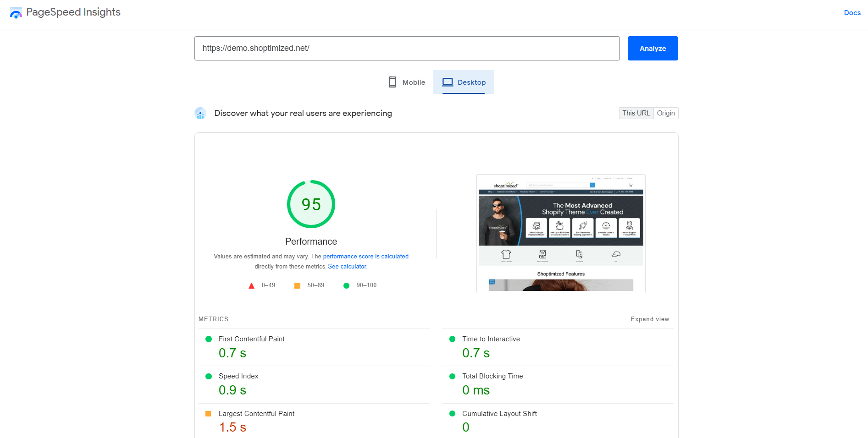Open the See calculator link
This screenshot has width=868, height=438.
[x=347, y=267]
